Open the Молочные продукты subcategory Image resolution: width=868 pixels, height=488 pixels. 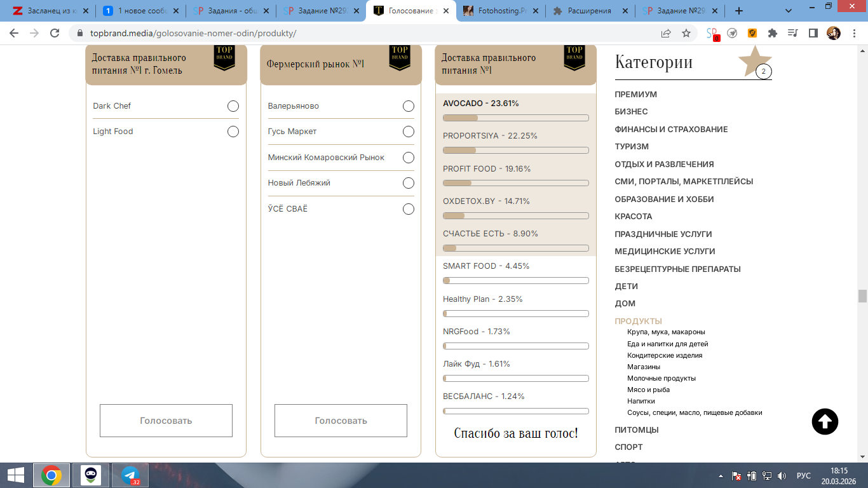[661, 378]
